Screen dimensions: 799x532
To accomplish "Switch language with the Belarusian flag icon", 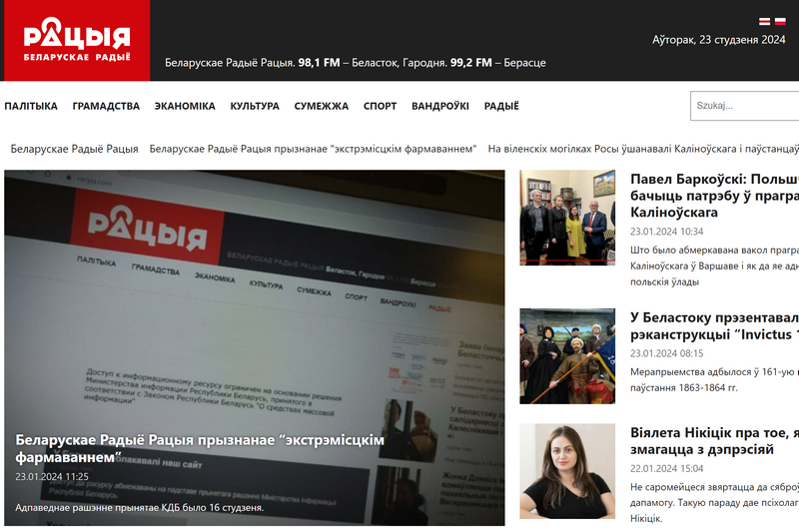I will tap(764, 21).
